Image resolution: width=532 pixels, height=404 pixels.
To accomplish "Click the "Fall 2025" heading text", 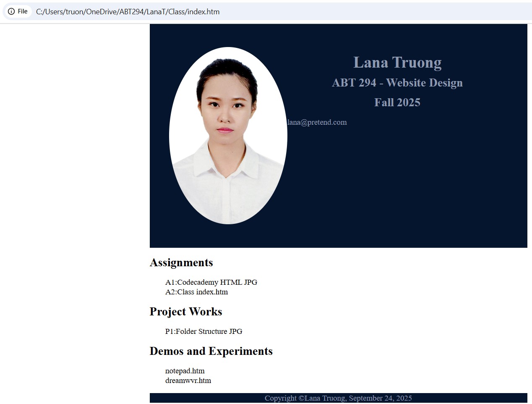I will click(397, 102).
